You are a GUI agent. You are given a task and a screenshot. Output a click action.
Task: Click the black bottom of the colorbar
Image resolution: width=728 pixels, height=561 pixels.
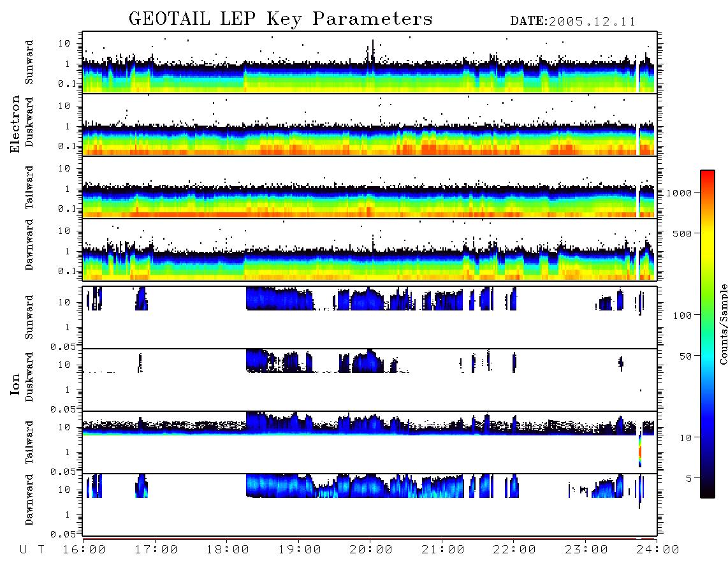tap(707, 490)
